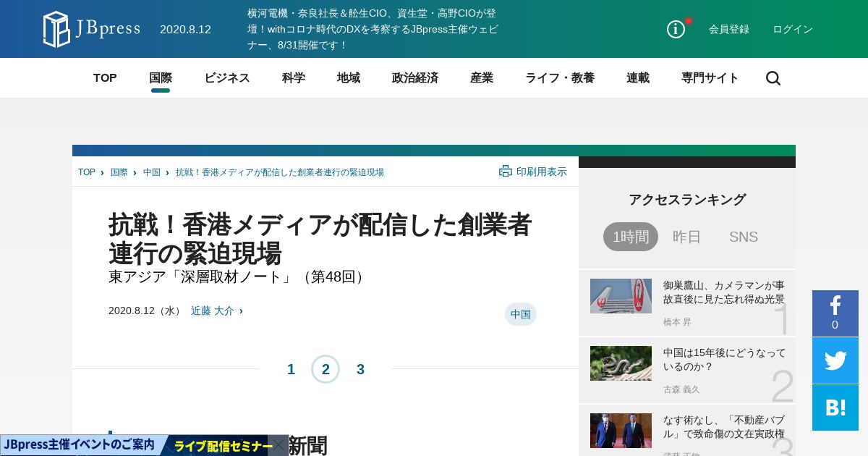
Task: Open the airplane thumbnail for 御巣鷹山 article
Action: [x=621, y=296]
